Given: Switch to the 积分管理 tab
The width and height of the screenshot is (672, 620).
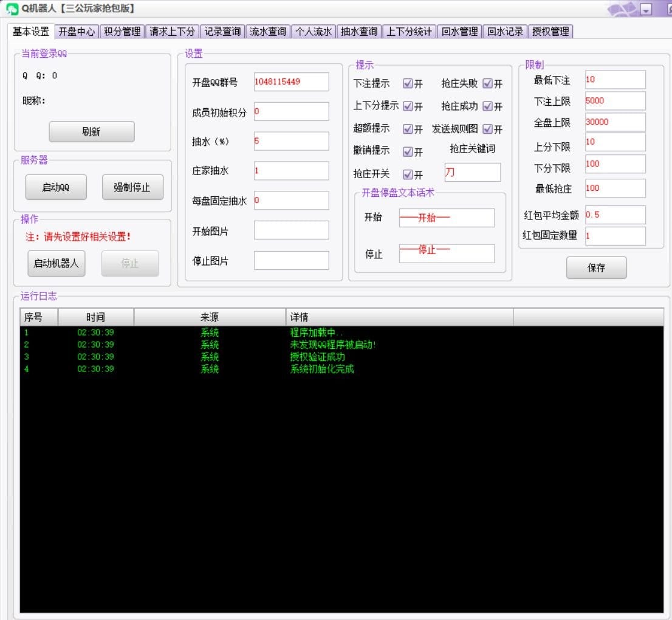Looking at the screenshot, I should click(x=122, y=32).
